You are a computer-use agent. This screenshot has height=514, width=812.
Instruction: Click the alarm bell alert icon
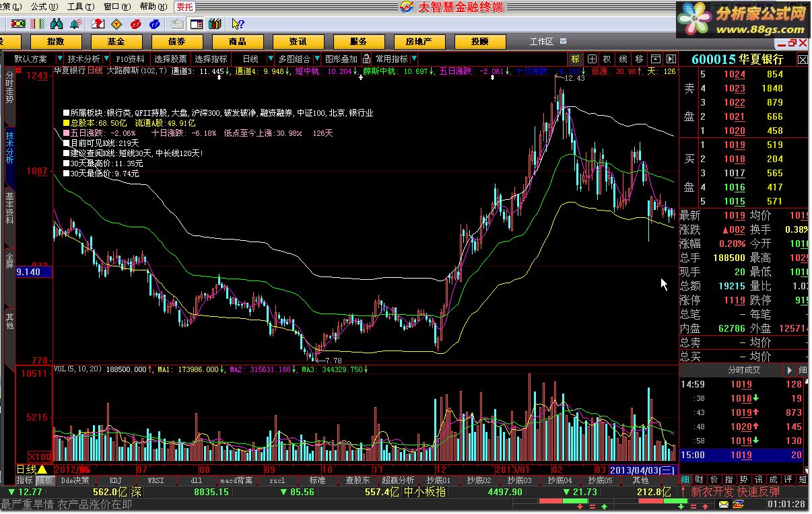(77, 24)
